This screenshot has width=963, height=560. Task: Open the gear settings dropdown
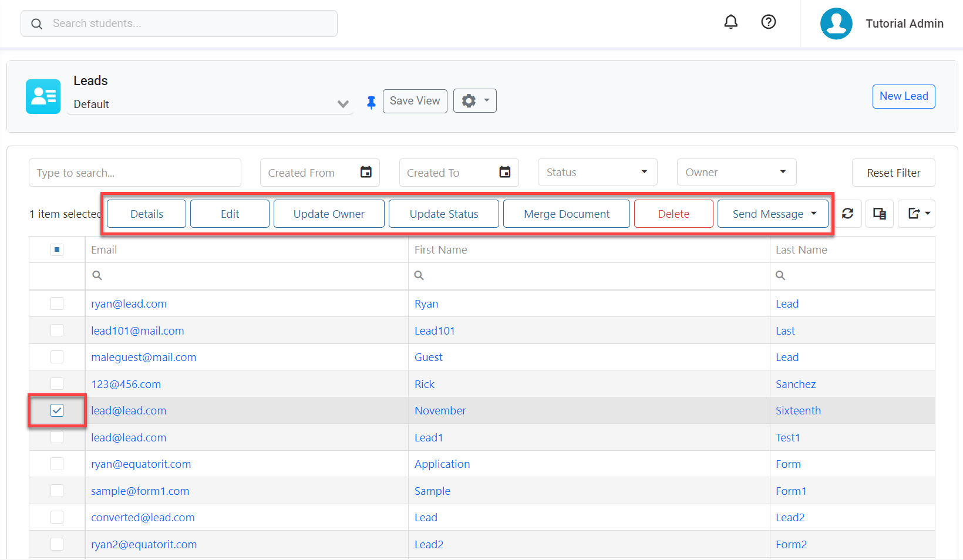(474, 101)
